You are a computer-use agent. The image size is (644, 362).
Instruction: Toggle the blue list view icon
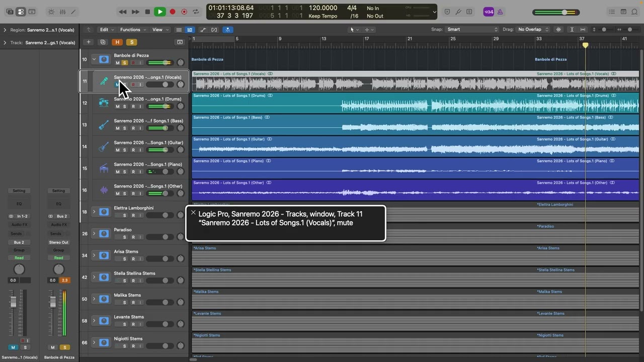[190, 30]
